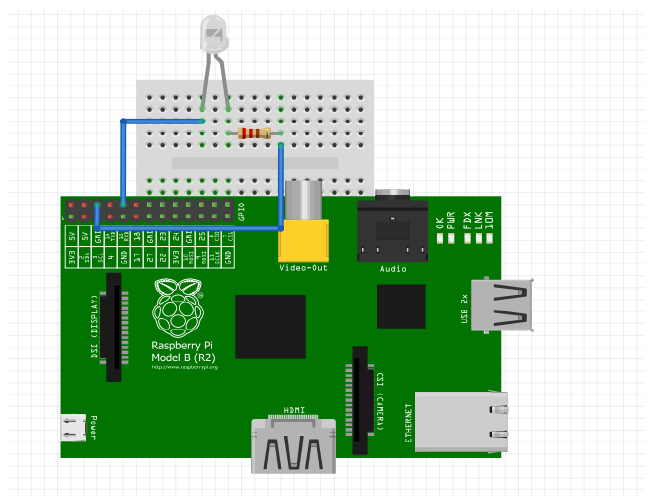The height and width of the screenshot is (496, 650).
Task: Click the smaller black chip near USB
Action: click(x=401, y=306)
